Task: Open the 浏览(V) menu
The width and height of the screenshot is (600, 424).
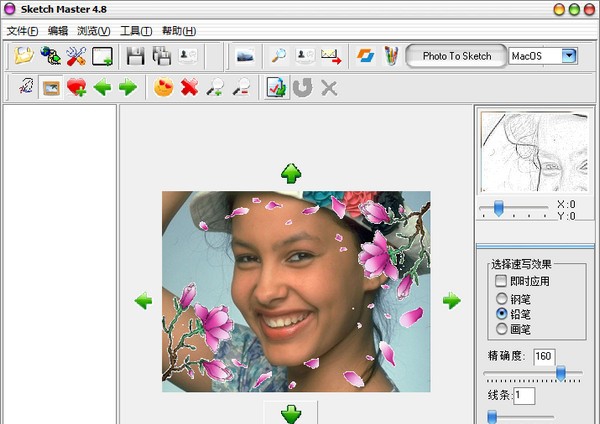Action: 94,31
